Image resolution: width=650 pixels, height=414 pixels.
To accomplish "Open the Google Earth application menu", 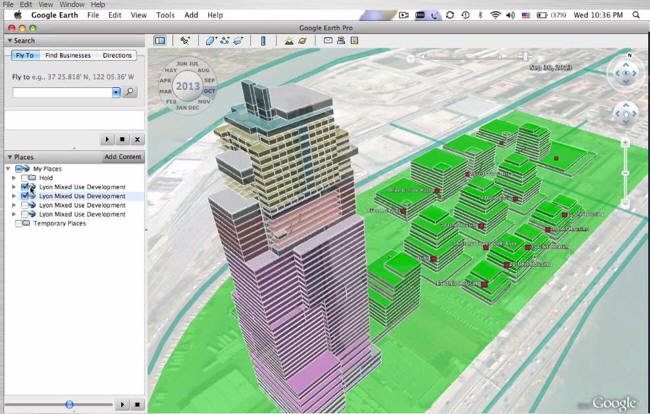I will pos(54,15).
